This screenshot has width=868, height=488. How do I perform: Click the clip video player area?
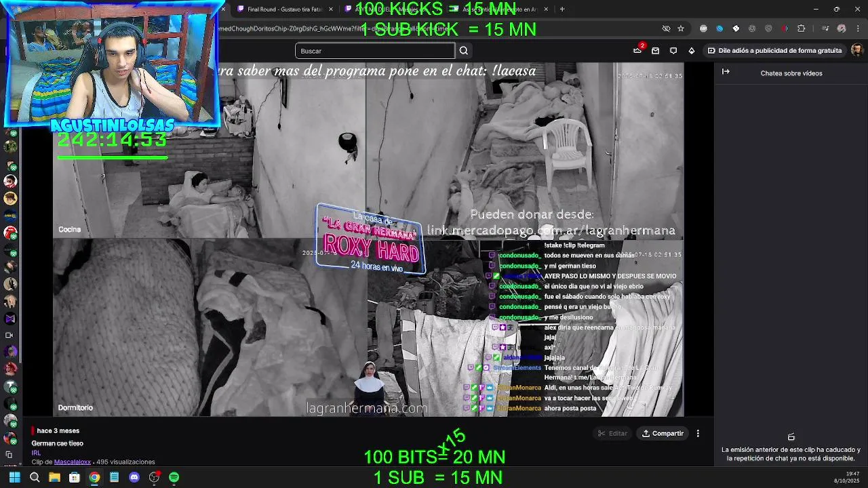point(368,239)
